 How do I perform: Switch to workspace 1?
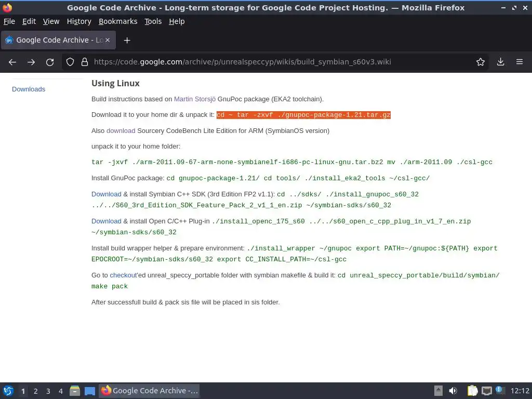[23, 391]
